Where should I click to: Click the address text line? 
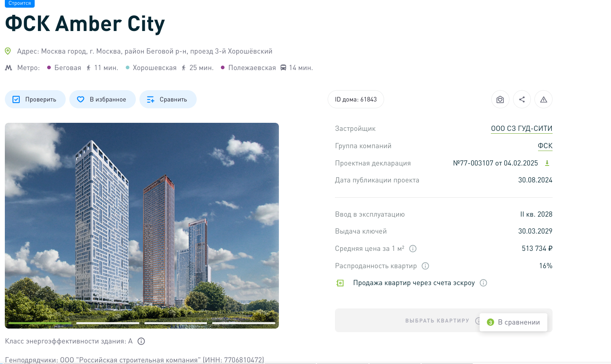pos(145,51)
